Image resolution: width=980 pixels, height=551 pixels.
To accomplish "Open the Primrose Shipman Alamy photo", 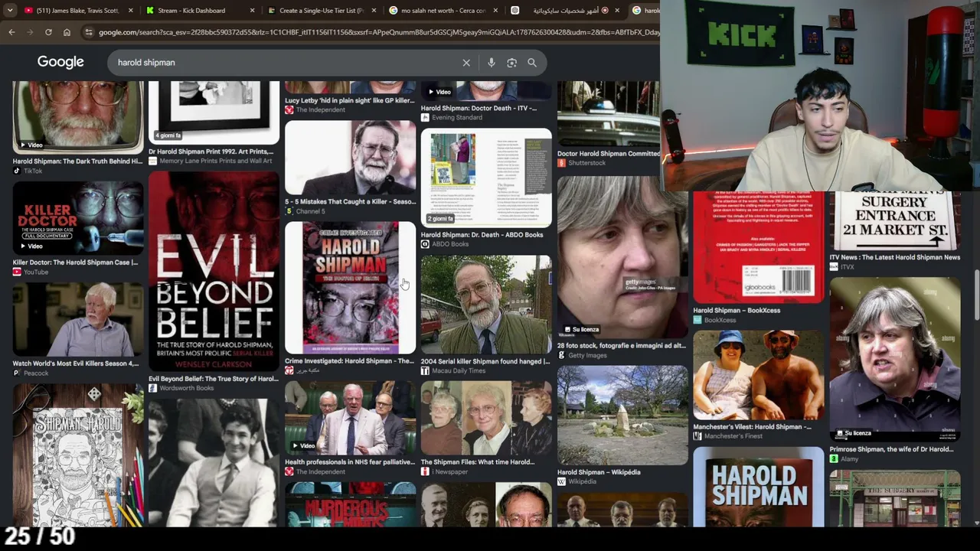I will (894, 358).
